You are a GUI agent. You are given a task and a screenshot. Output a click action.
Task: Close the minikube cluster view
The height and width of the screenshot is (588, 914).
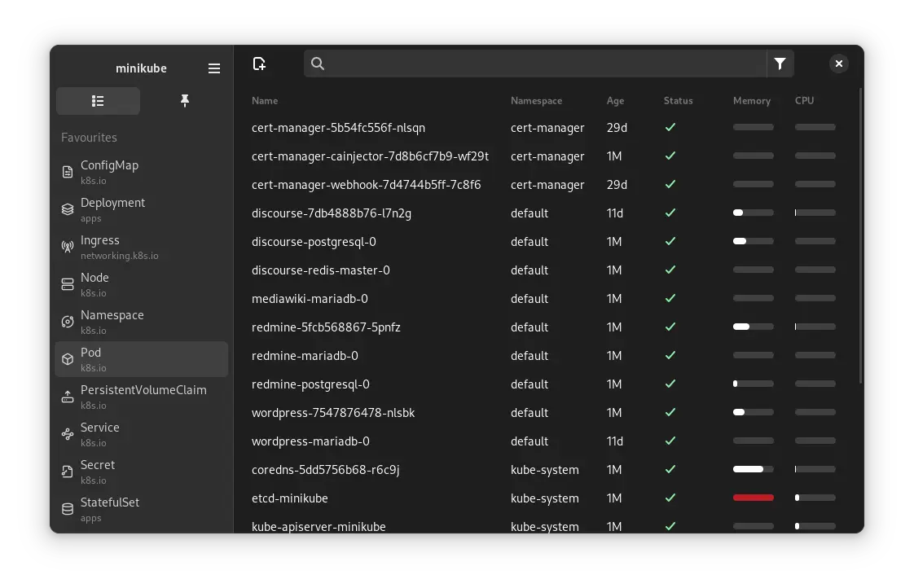tap(838, 63)
